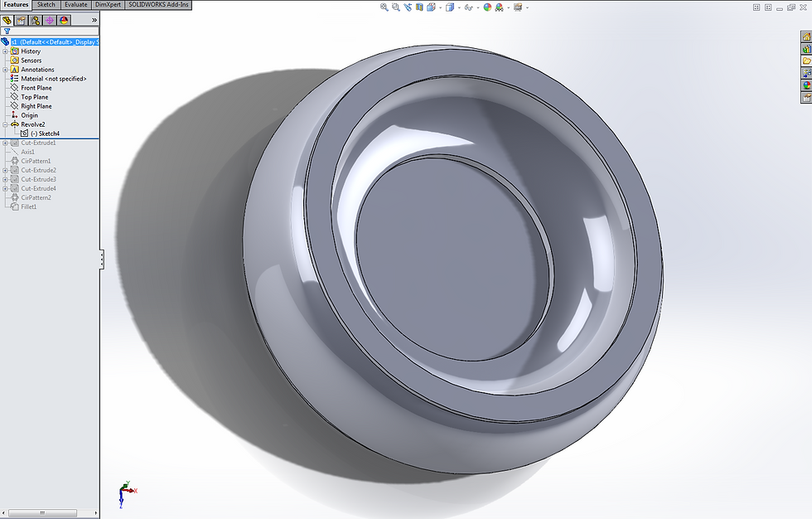Expand the manager tabs double chevron

tap(94, 20)
